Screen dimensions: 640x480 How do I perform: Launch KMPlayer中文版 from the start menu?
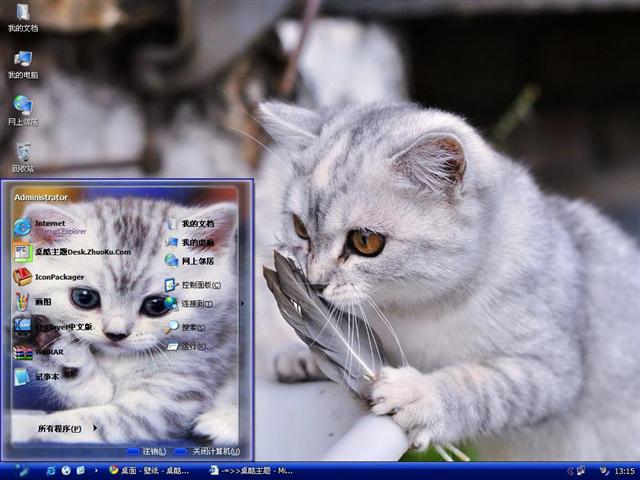pos(53,327)
